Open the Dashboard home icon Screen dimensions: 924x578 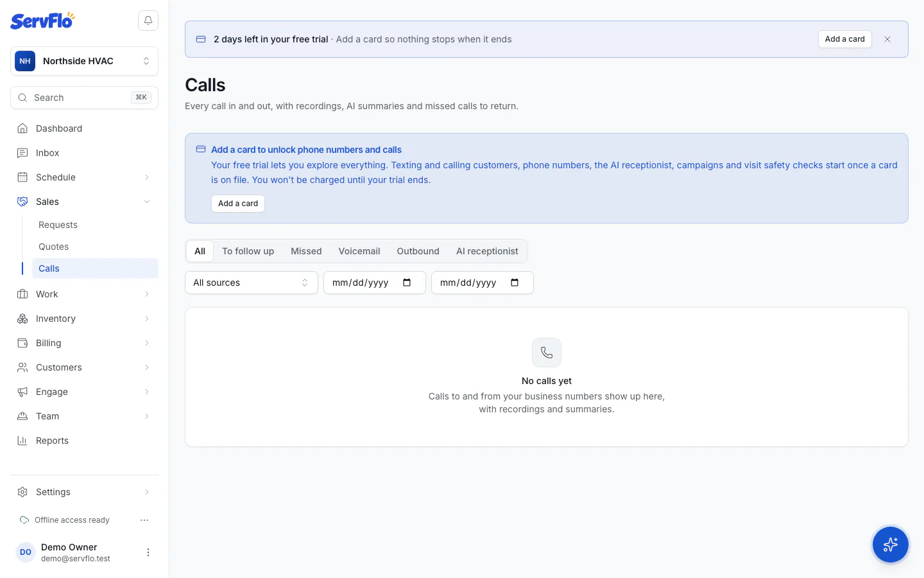(22, 128)
